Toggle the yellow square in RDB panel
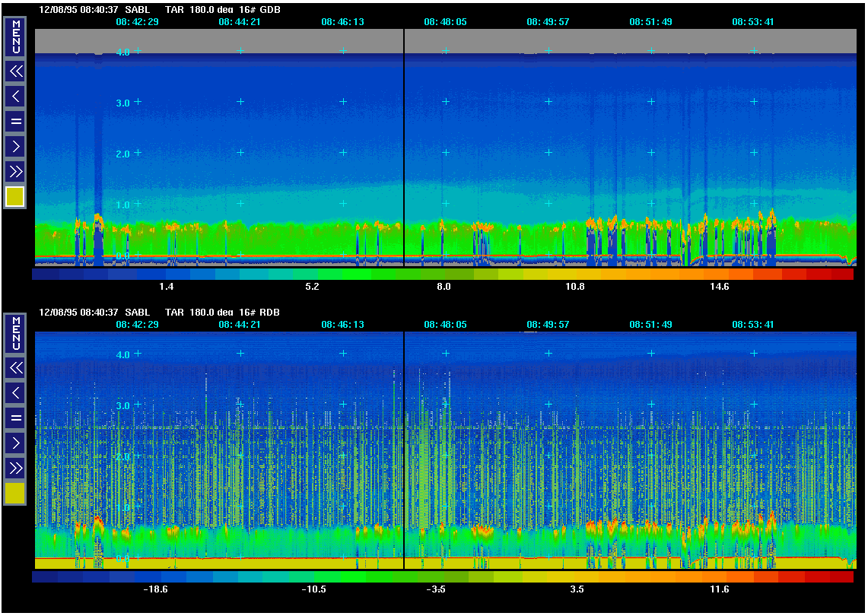Image resolution: width=868 pixels, height=616 pixels. tap(15, 494)
